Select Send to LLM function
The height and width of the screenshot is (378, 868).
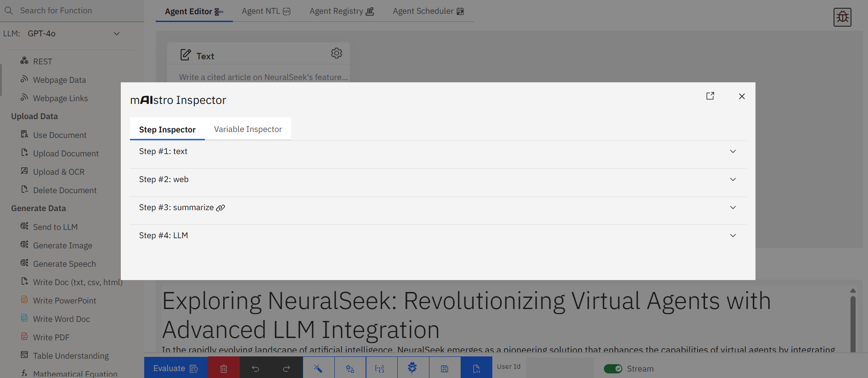tap(55, 227)
